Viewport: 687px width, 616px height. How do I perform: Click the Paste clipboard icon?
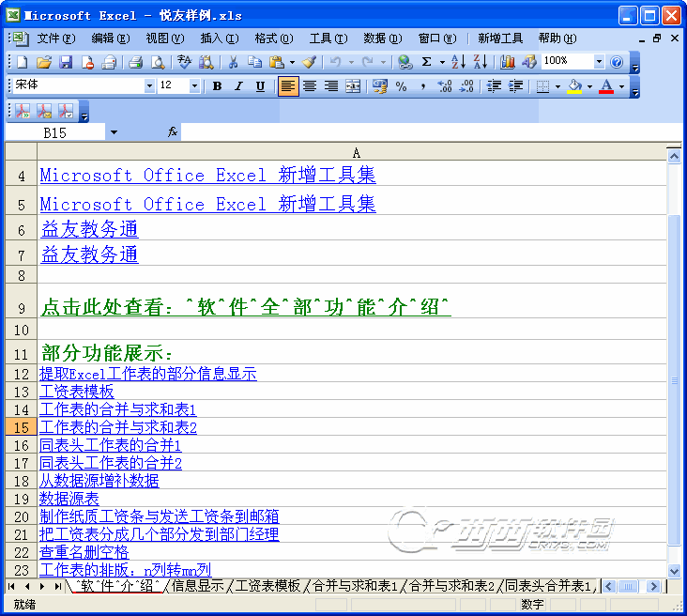(x=277, y=62)
